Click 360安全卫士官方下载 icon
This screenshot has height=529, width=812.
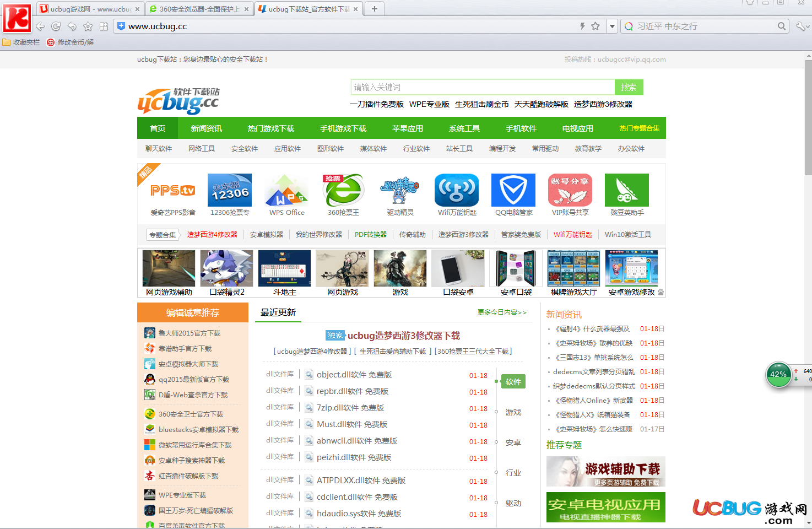point(150,414)
